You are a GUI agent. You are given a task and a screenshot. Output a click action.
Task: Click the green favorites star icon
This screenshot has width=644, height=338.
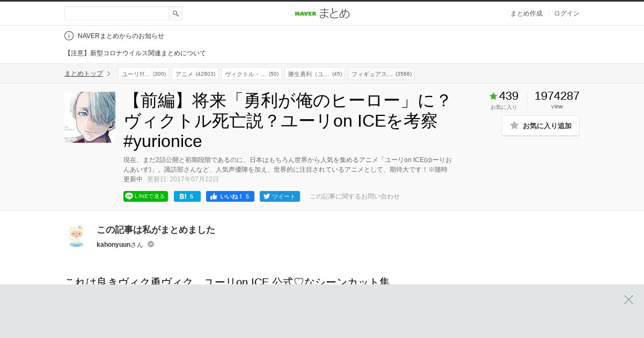(x=493, y=96)
